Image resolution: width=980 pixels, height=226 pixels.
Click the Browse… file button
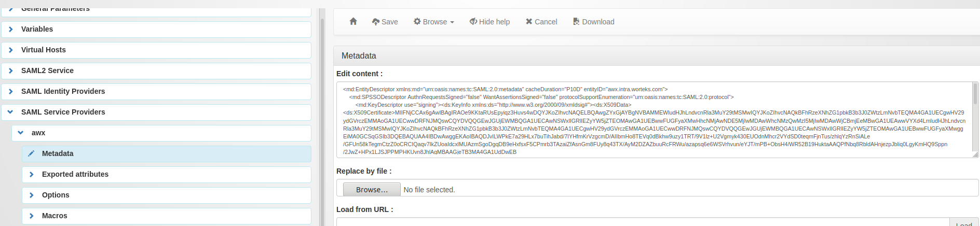[372, 190]
